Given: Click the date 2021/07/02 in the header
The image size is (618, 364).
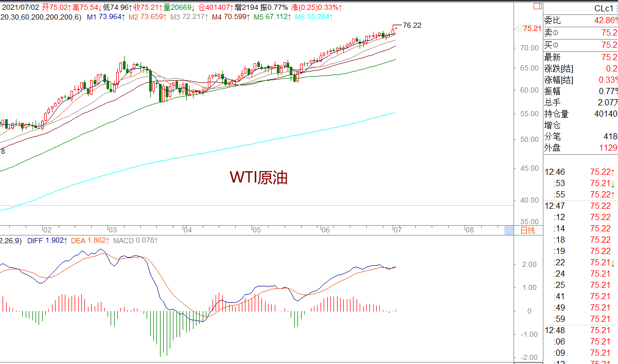Looking at the screenshot, I should coord(21,8).
